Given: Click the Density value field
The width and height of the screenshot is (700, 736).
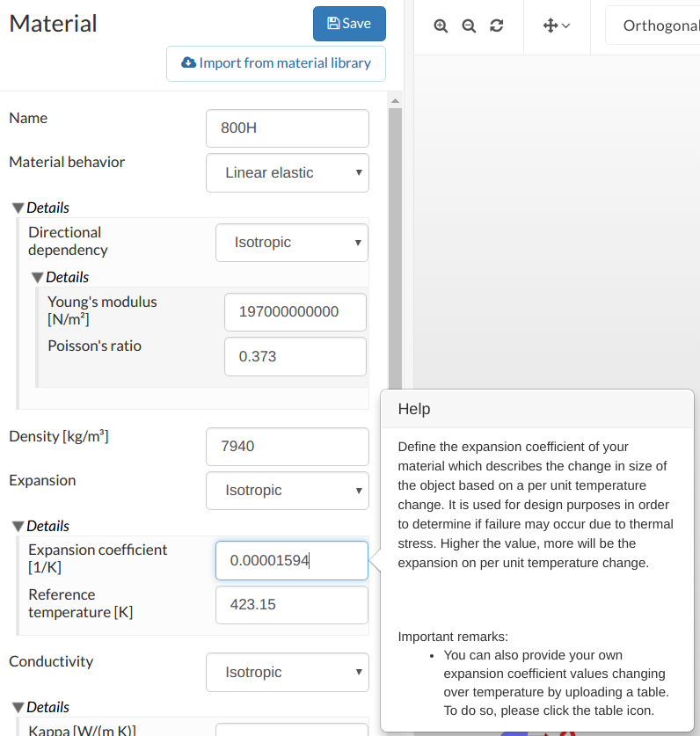Looking at the screenshot, I should click(288, 447).
